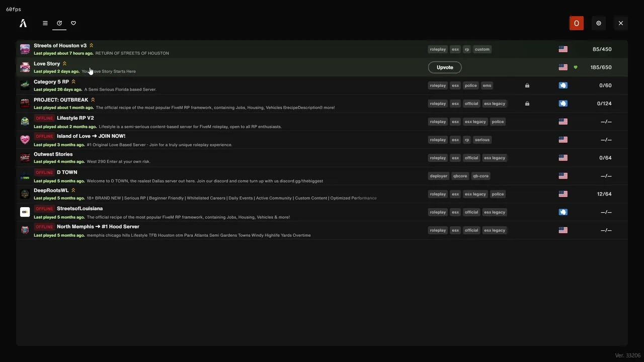
Task: Click the US flag on Lifestyle RP V2 row
Action: (x=563, y=122)
